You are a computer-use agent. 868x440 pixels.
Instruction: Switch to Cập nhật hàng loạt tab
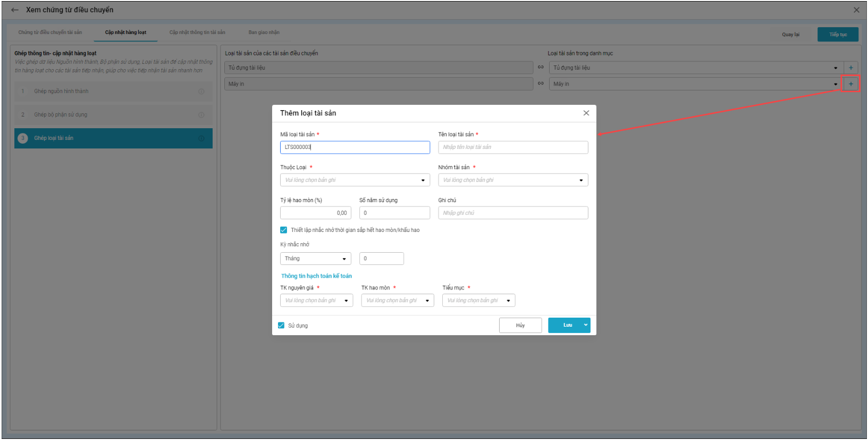coord(125,32)
